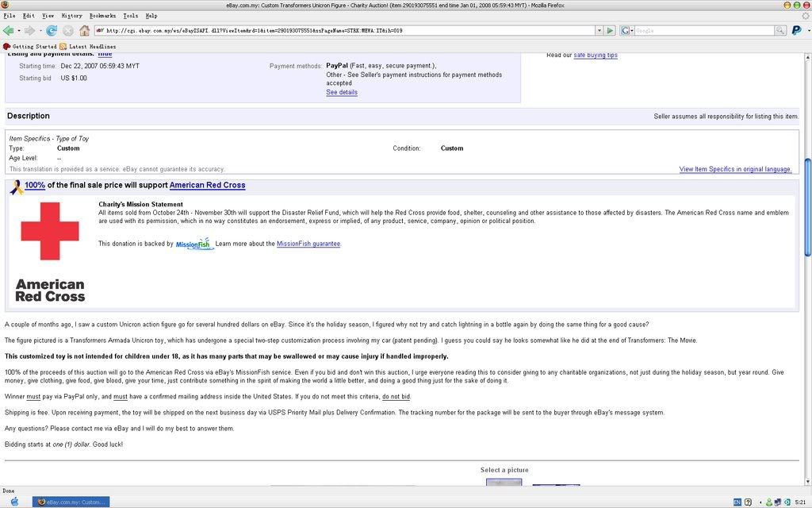Open Forward button history dropdown arrow
Screen dimensions: 812x508
pyautogui.click(x=40, y=31)
